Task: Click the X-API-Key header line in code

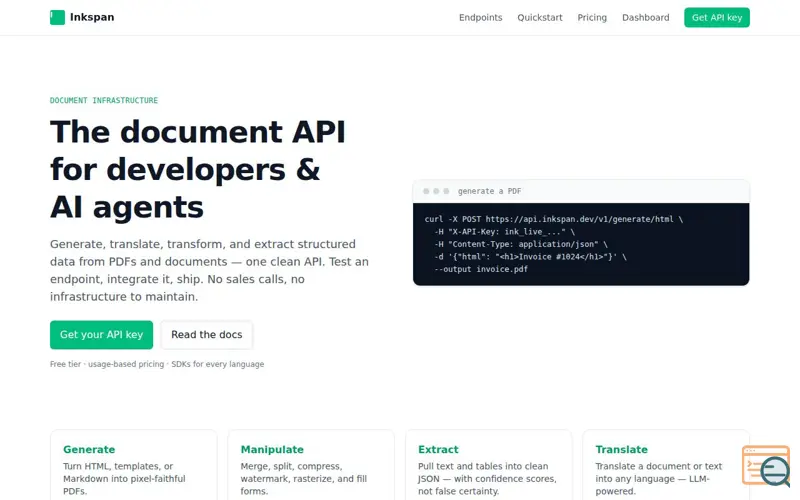Action: pos(504,232)
